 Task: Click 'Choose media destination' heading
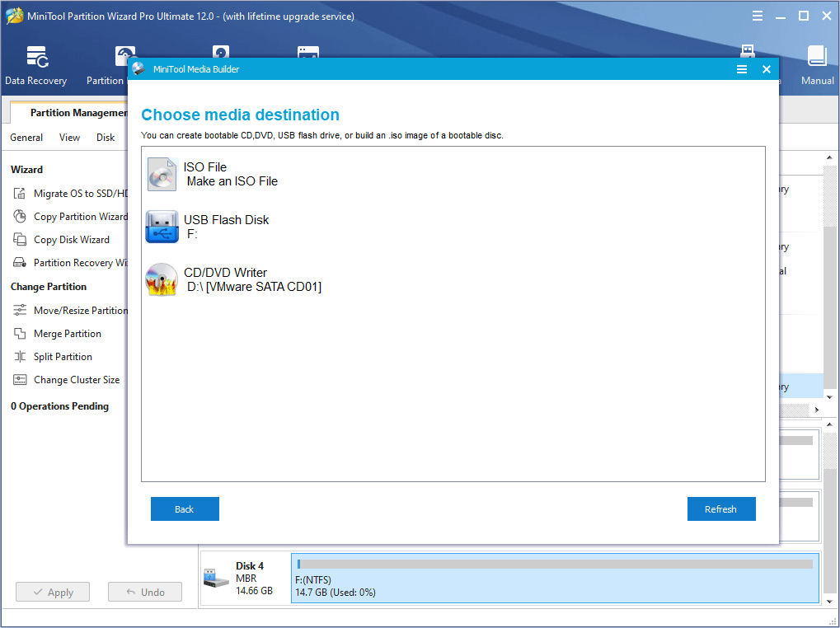[240, 115]
